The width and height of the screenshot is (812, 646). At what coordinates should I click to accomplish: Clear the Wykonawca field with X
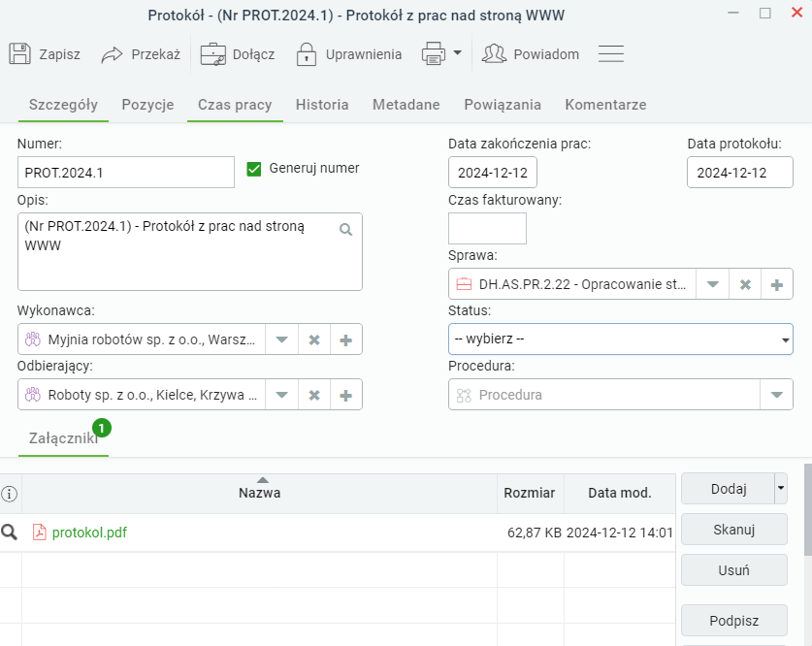(314, 339)
